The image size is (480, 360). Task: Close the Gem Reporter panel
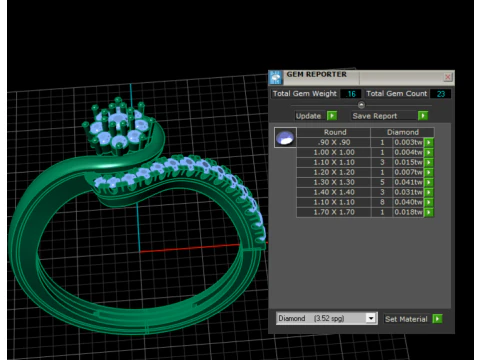[x=448, y=77]
